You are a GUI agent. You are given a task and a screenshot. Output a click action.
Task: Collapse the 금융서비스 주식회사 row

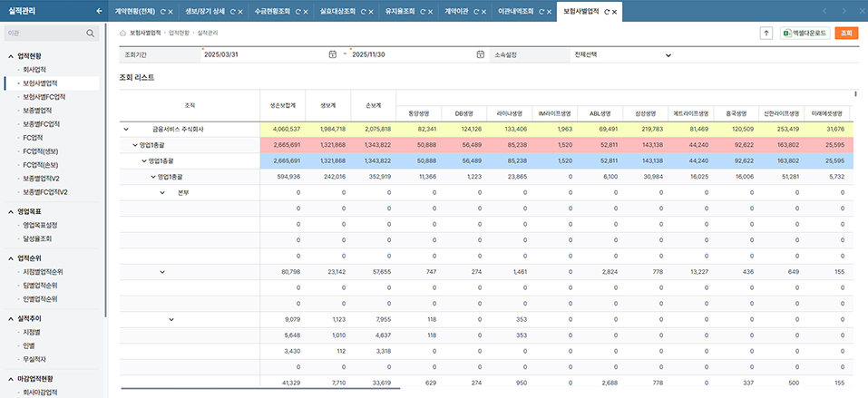pyautogui.click(x=126, y=130)
